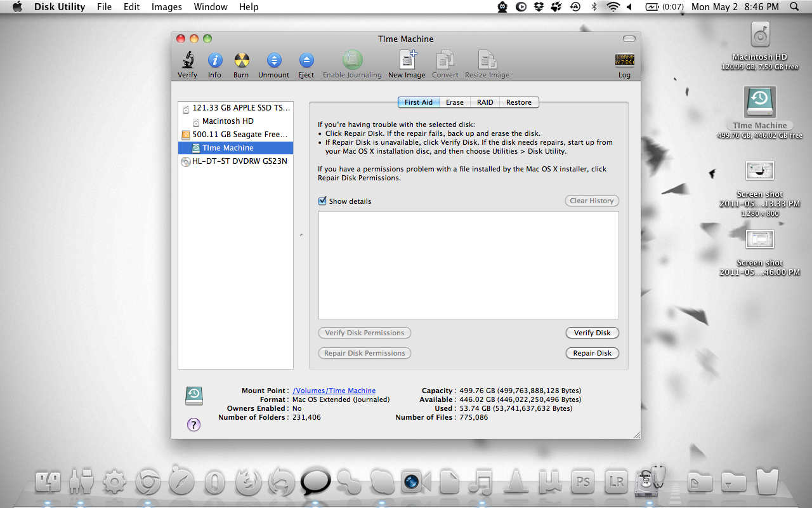812x508 pixels.
Task: Click the First Aid details log area
Action: tap(469, 265)
